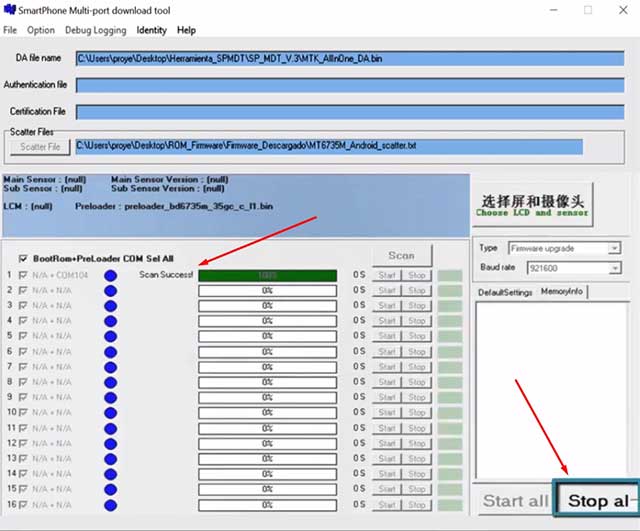
Task: Toggle the checkbox for port 3
Action: coord(23,306)
